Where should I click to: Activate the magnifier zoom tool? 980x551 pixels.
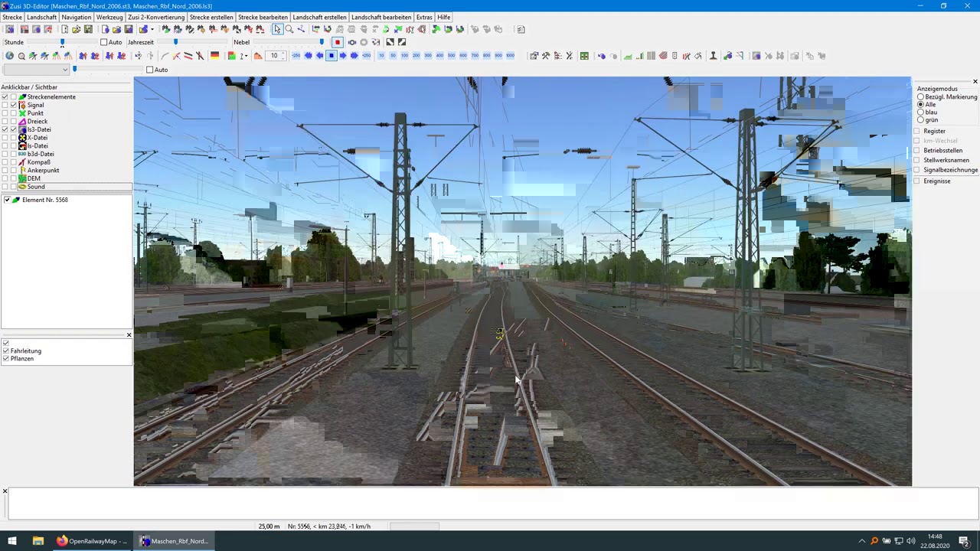coord(289,29)
